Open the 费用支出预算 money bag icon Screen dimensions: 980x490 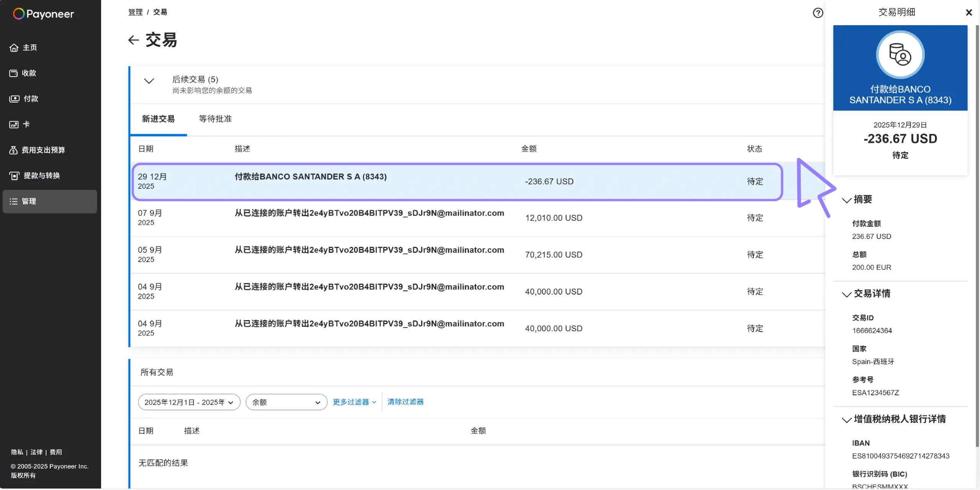[13, 150]
